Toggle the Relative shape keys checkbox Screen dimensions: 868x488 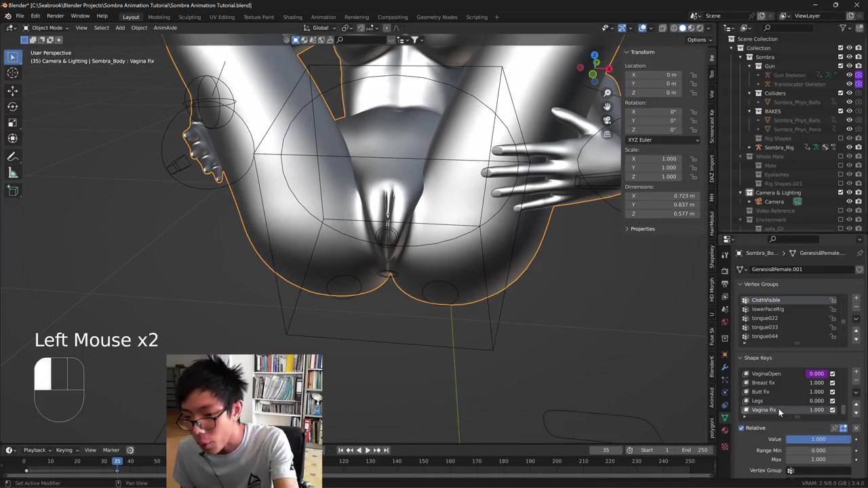741,428
